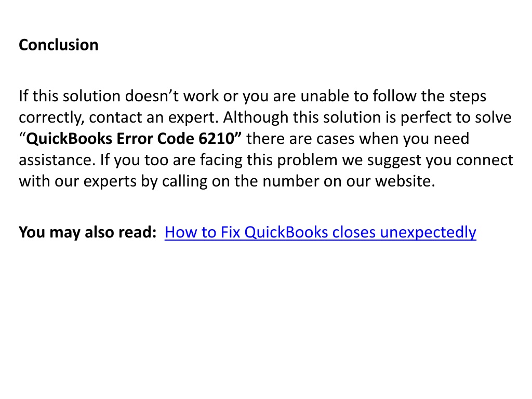532x399 pixels.
Task: Click the 'You may also read:' label
Action: coord(87,232)
